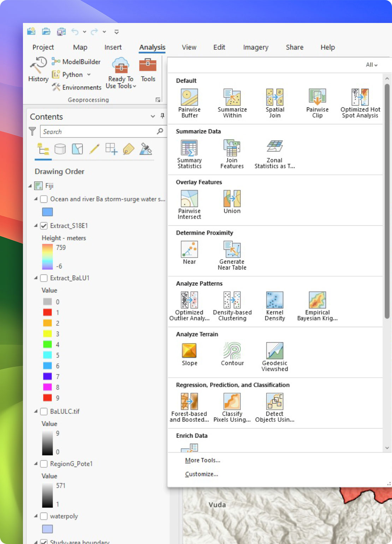
Task: Open the Generate Near Table tool
Action: pyautogui.click(x=232, y=255)
